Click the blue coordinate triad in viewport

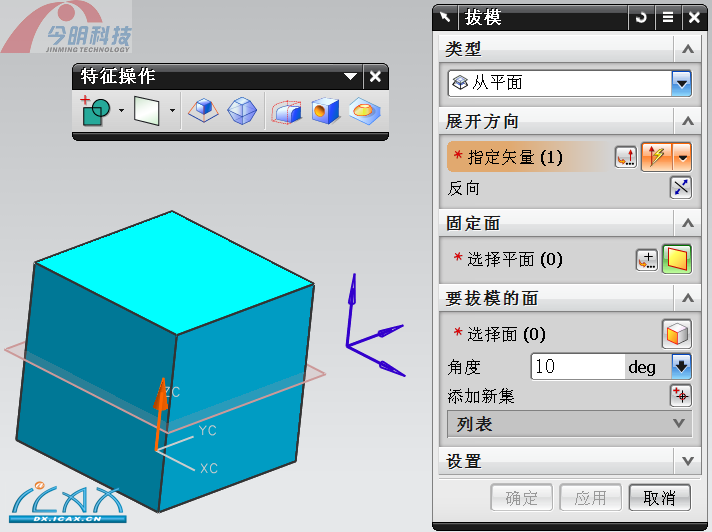375,327
